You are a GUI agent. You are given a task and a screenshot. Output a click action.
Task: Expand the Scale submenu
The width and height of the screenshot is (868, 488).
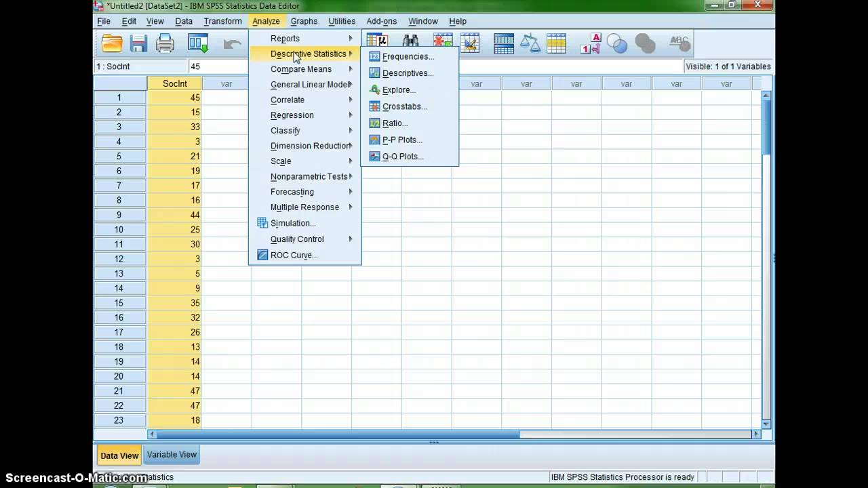pyautogui.click(x=305, y=161)
